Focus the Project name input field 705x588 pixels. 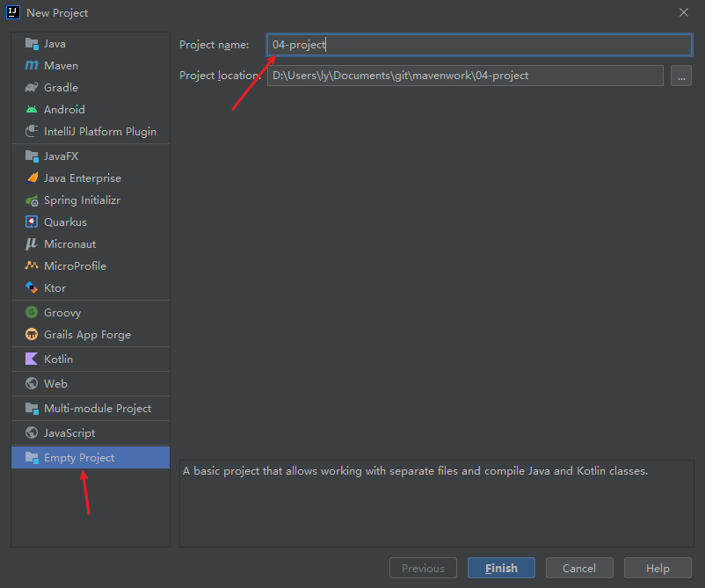479,45
